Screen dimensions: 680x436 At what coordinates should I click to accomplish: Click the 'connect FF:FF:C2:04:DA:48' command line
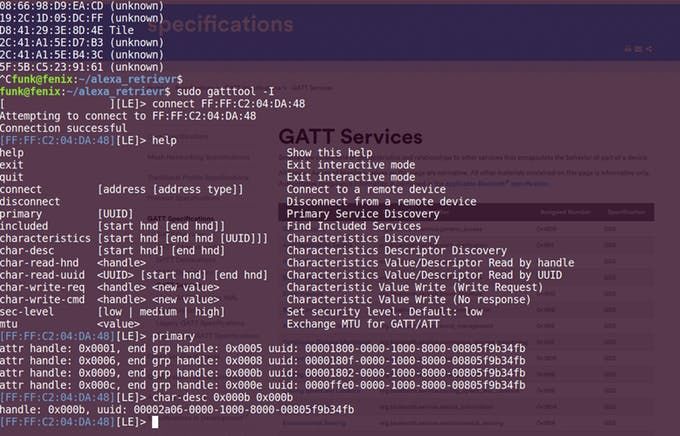(x=229, y=104)
